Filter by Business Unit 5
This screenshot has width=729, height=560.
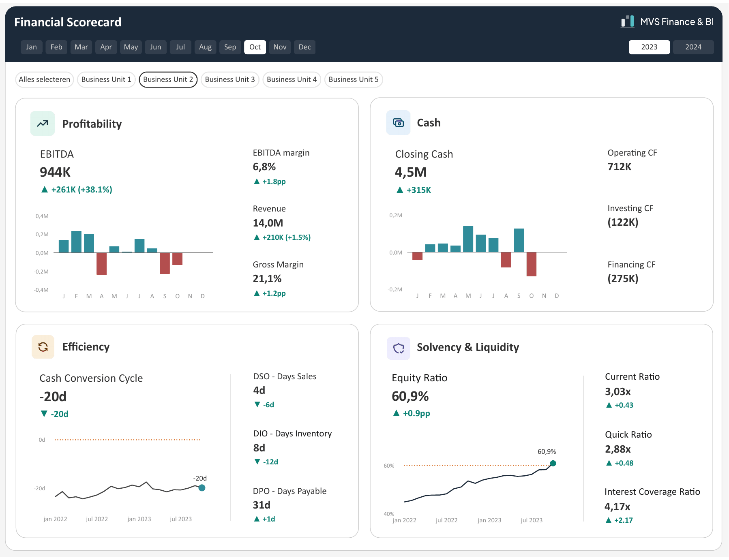(354, 79)
